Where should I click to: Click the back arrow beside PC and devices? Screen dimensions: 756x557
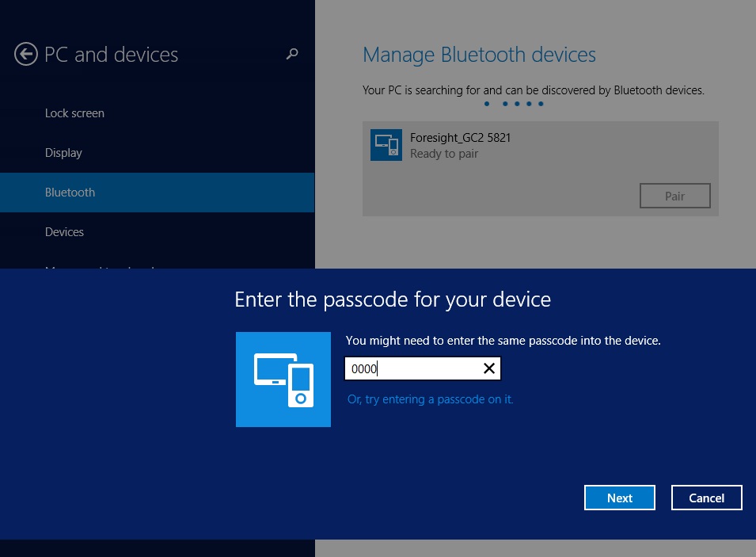pyautogui.click(x=26, y=55)
